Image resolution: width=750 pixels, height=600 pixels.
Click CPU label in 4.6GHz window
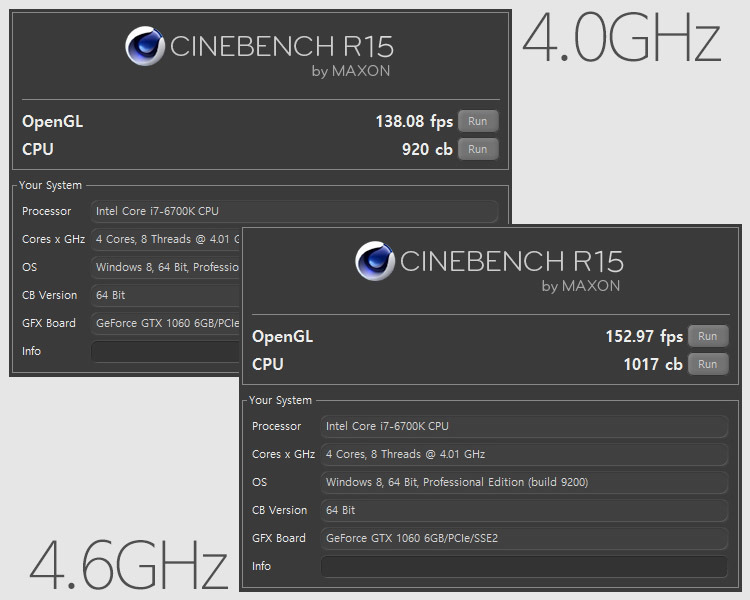[x=268, y=364]
